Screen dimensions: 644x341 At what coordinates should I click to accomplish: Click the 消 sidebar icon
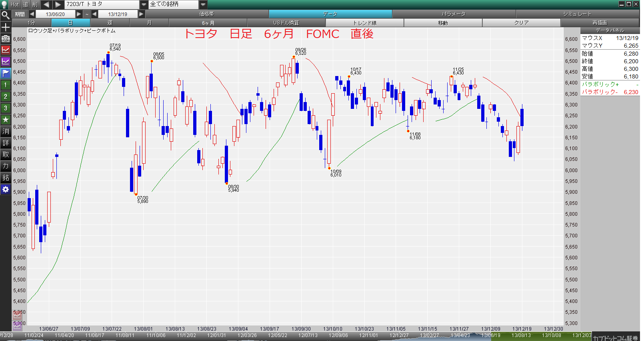6,131
